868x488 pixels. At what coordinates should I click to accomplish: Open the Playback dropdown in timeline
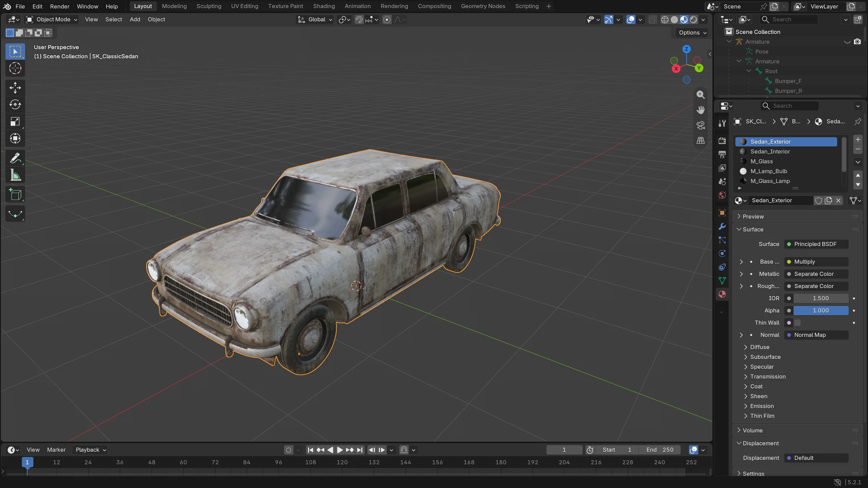[x=91, y=450]
